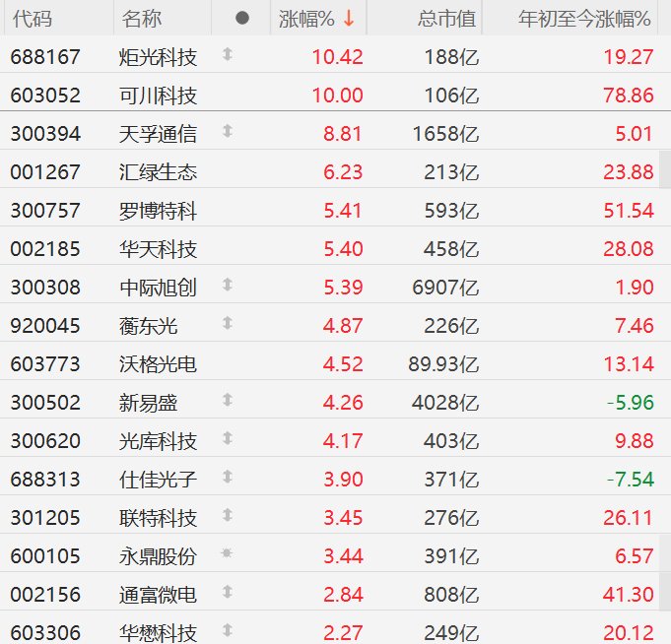
Task: Select stock name 仕佳光子
Action: pyautogui.click(x=158, y=479)
